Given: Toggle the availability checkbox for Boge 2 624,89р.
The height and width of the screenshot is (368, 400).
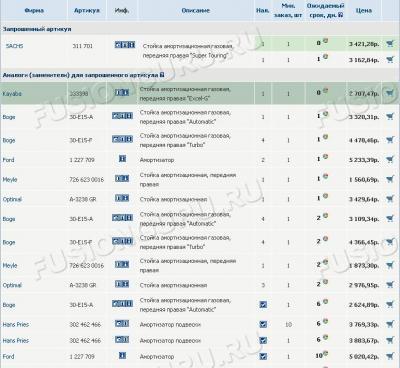Looking at the screenshot, I should (x=263, y=304).
